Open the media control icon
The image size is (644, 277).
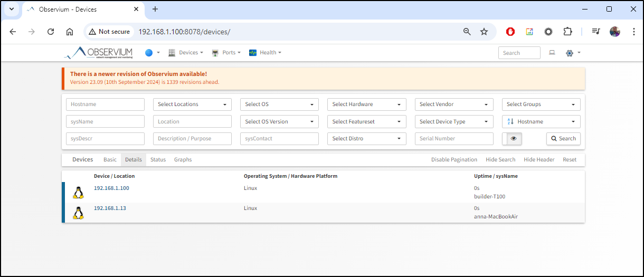pyautogui.click(x=596, y=32)
